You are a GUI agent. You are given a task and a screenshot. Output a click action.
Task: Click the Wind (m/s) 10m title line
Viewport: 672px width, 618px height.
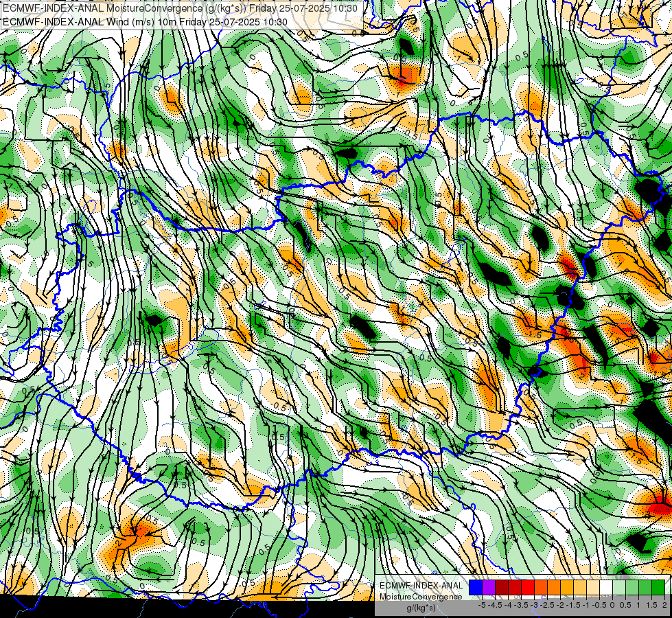[145, 22]
